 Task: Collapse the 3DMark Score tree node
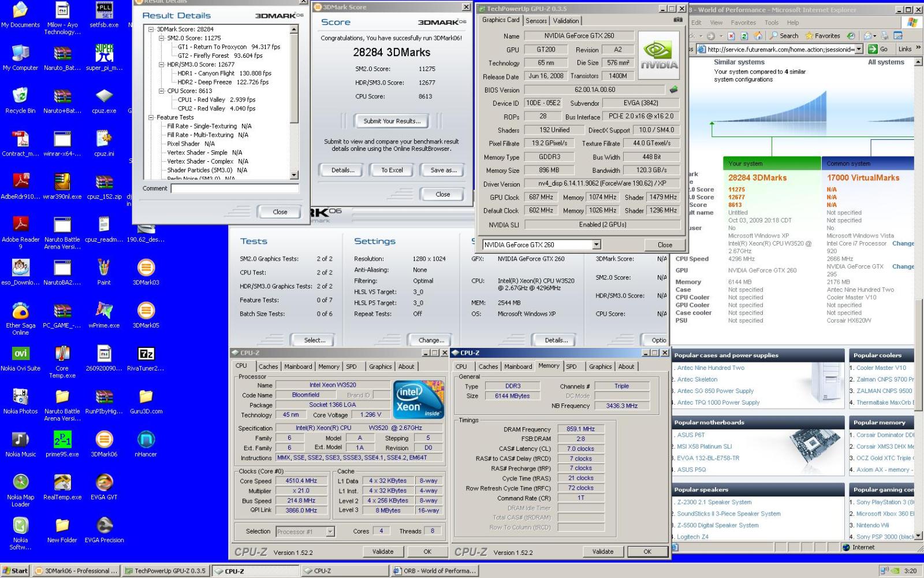pos(151,29)
